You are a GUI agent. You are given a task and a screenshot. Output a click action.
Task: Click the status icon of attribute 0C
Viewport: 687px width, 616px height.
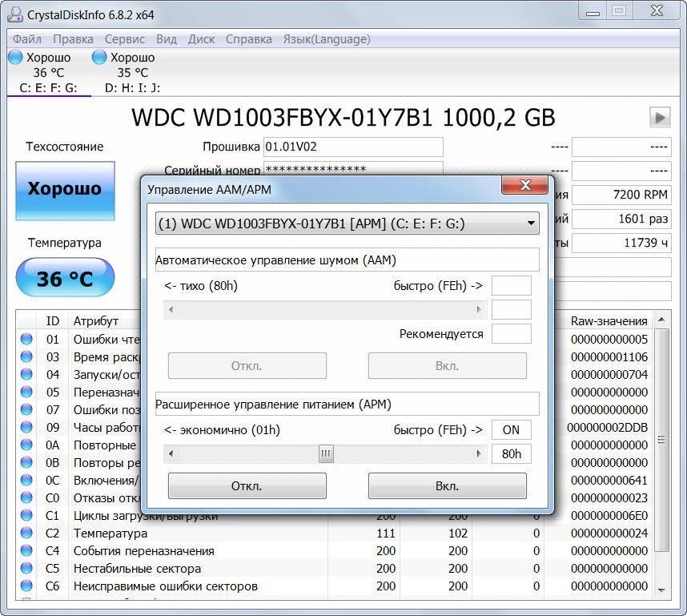click(26, 480)
